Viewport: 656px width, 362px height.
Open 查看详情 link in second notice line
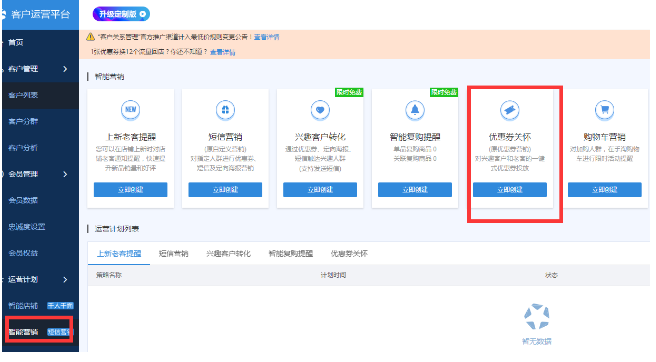point(222,52)
